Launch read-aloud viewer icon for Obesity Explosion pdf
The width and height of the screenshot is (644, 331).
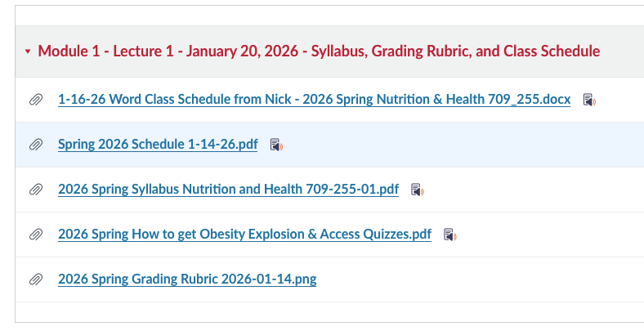(449, 235)
